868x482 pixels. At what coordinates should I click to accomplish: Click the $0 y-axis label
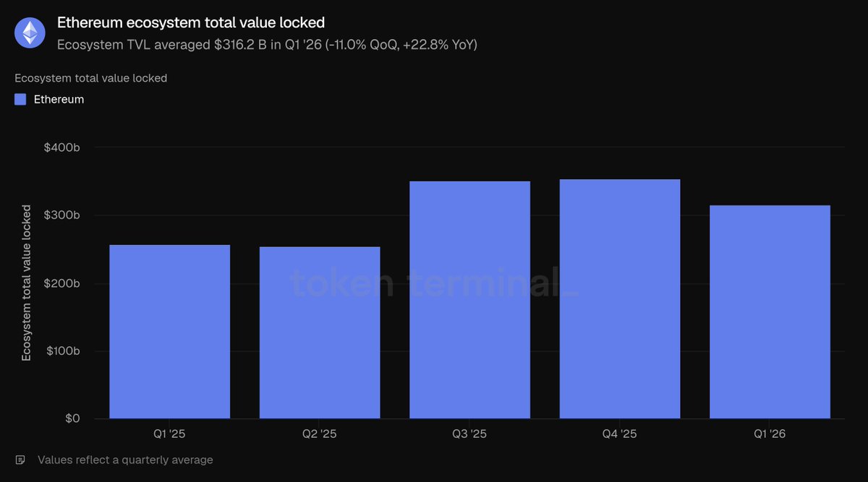(x=71, y=419)
